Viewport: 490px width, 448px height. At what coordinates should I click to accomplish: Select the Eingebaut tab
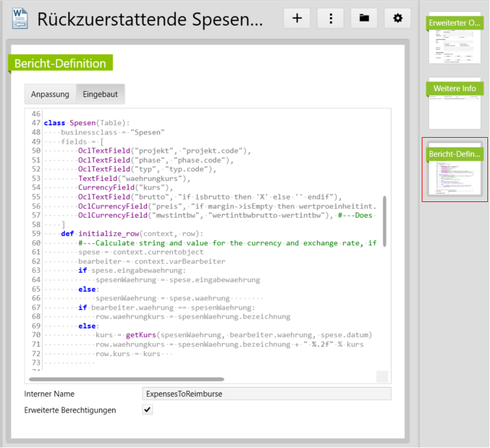(x=100, y=94)
